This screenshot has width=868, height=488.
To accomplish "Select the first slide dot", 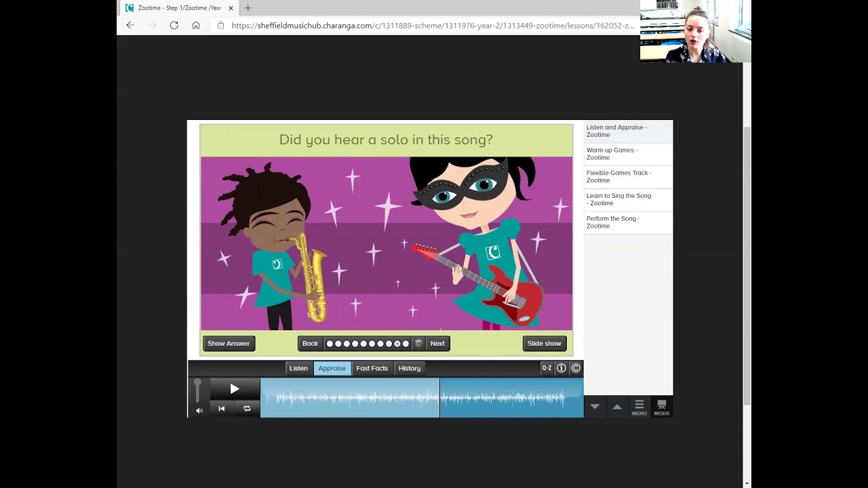I will tap(330, 344).
